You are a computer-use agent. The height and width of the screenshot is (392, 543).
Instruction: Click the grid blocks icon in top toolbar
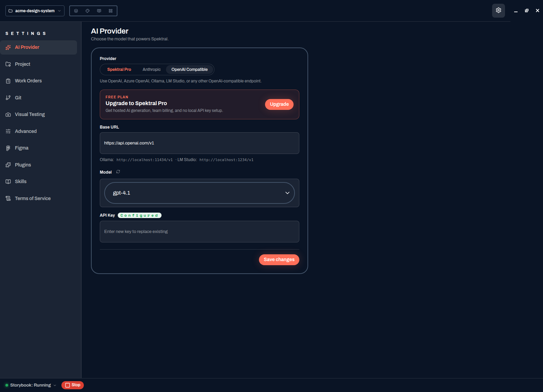pyautogui.click(x=111, y=11)
